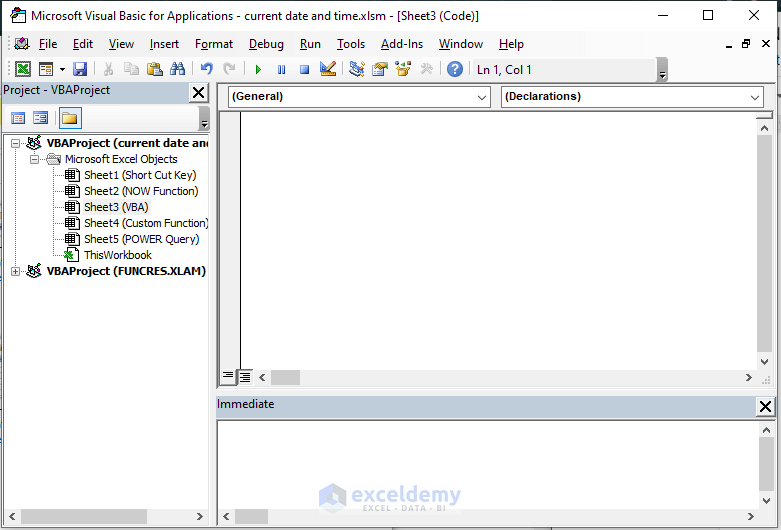
Task: Save the workbook with floppy icon
Action: (80, 69)
